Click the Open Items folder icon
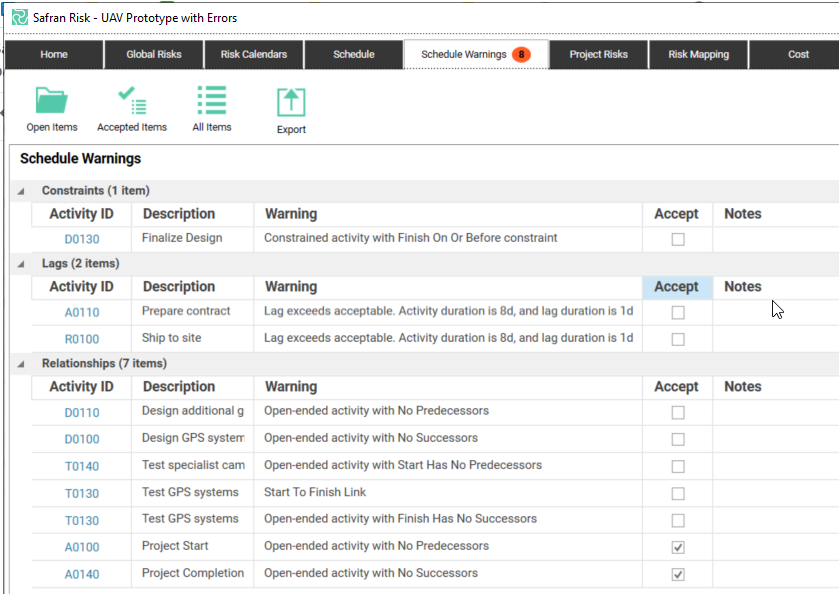The image size is (839, 594). pos(51,101)
